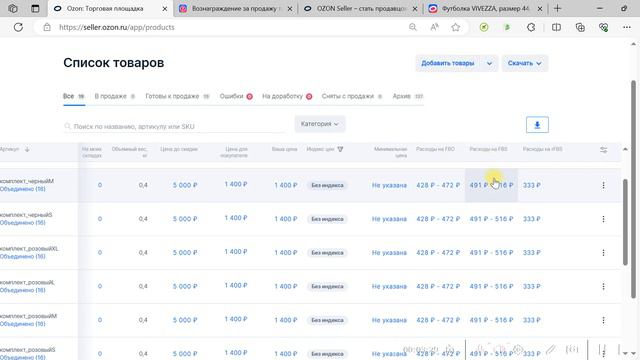This screenshot has width=640, height=360.
Task: Open the tab actions menu icon
Action: [x=35, y=9]
